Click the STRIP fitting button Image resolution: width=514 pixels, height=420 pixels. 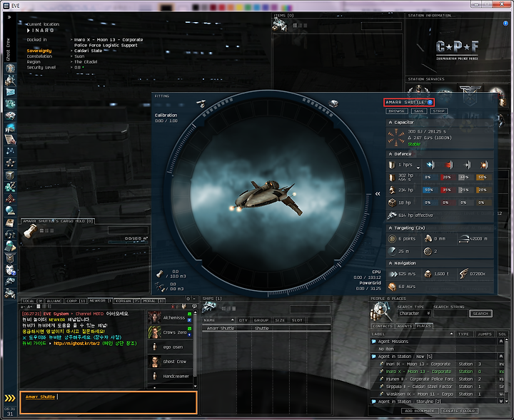pos(438,111)
